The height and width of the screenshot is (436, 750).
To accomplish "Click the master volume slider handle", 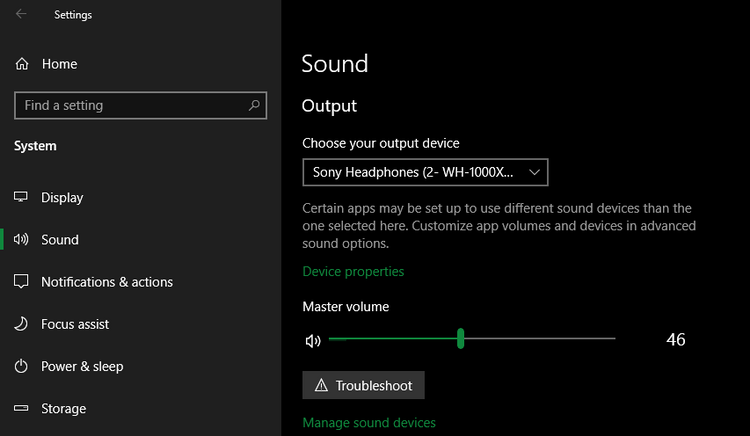I will [x=460, y=338].
